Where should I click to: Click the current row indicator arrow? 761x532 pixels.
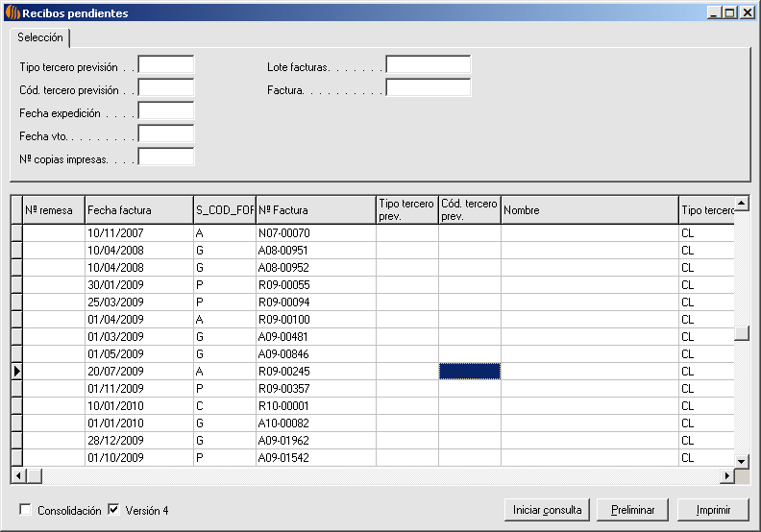16,372
